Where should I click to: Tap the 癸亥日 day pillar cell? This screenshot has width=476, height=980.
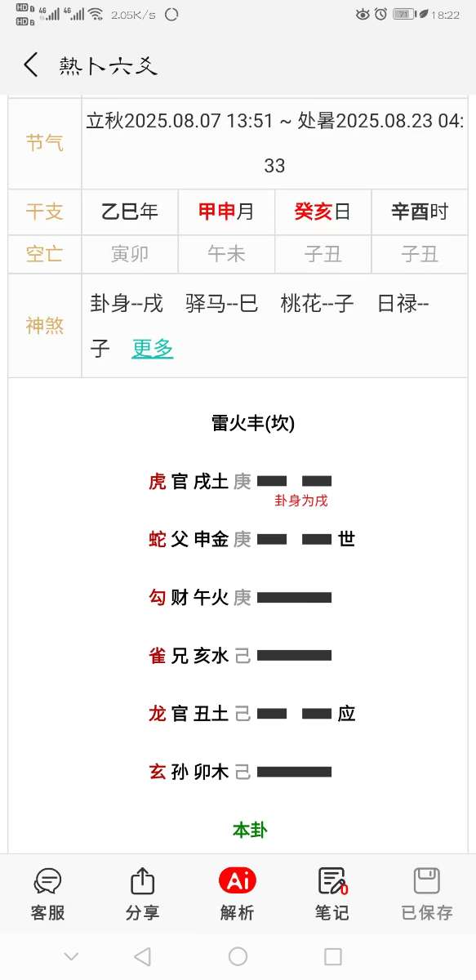pyautogui.click(x=323, y=212)
